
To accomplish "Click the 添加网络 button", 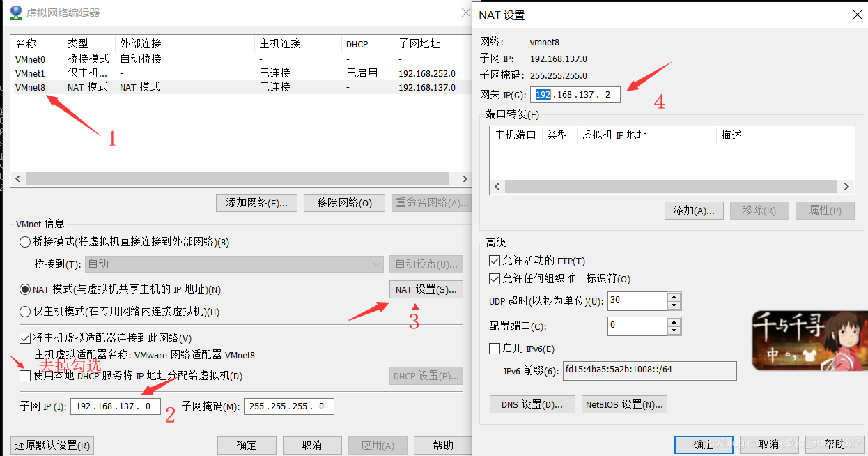I will click(x=257, y=203).
